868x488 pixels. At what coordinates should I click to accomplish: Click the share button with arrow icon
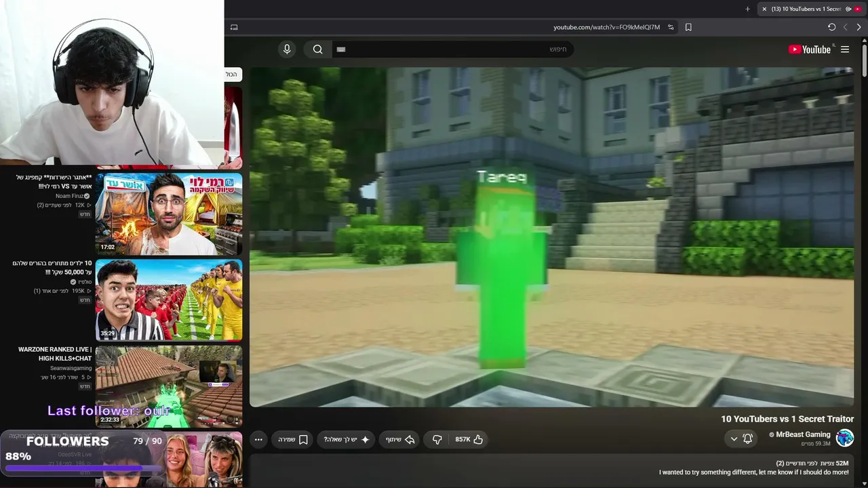point(400,439)
